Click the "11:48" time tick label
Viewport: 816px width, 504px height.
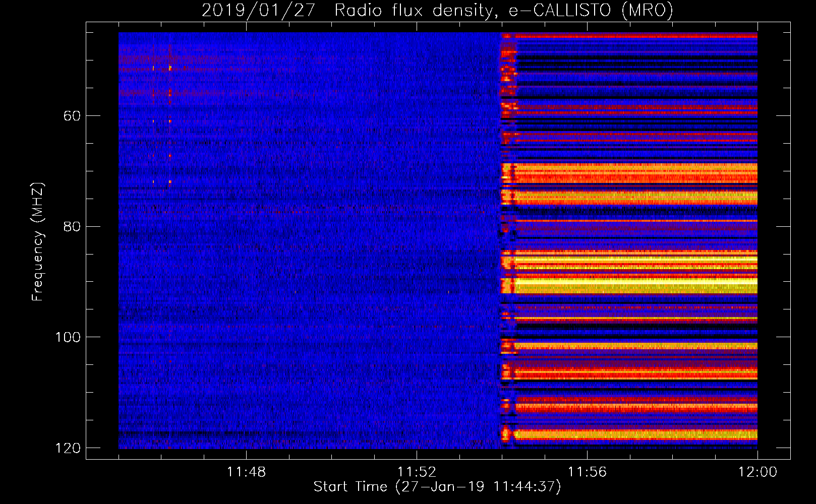coord(246,472)
